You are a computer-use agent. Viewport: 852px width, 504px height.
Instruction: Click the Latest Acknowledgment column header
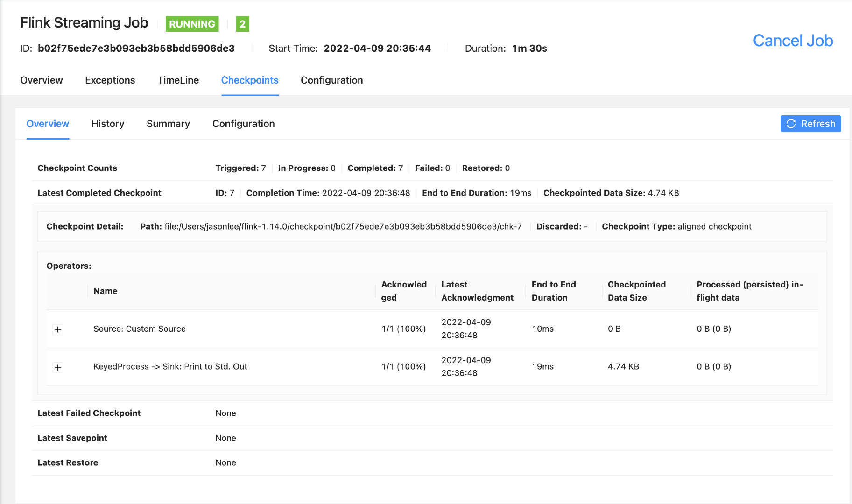(x=477, y=291)
